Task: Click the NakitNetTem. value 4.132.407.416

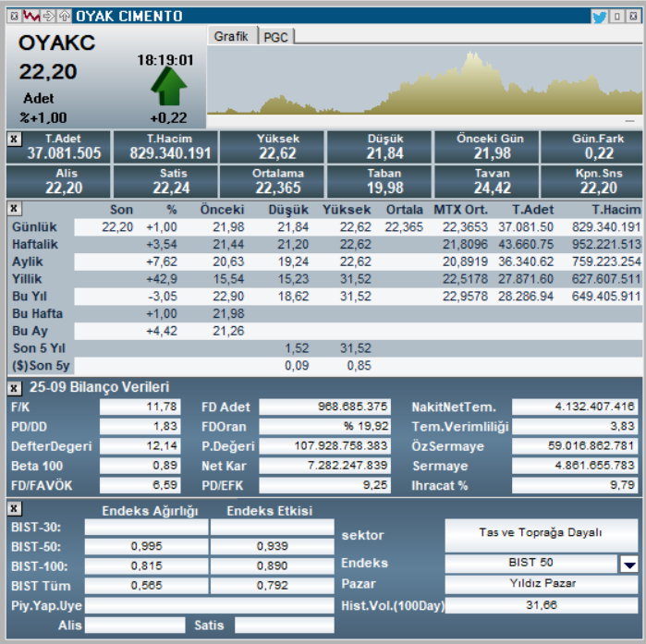Action: pyautogui.click(x=575, y=407)
